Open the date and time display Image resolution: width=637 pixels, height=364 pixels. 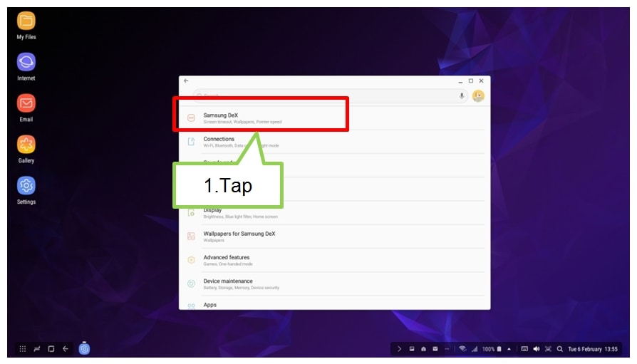click(x=593, y=348)
